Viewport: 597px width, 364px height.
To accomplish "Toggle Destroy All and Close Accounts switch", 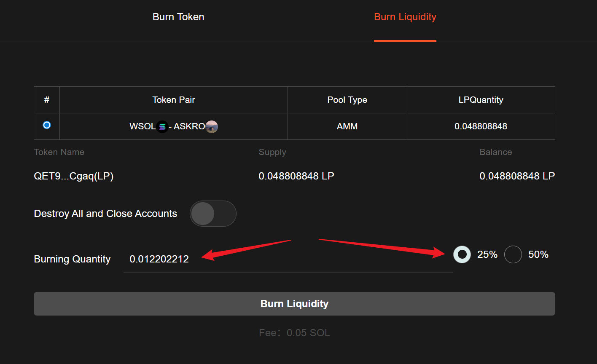I will [213, 214].
